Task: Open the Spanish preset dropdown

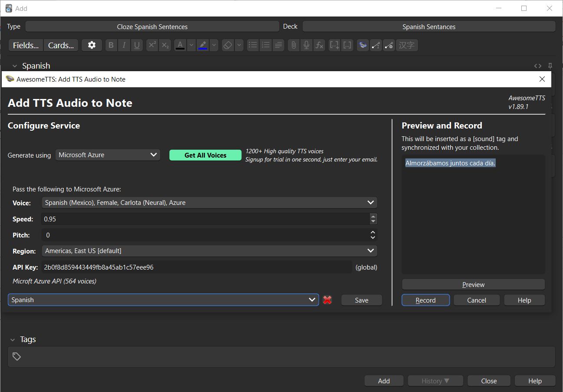Action: pyautogui.click(x=163, y=300)
